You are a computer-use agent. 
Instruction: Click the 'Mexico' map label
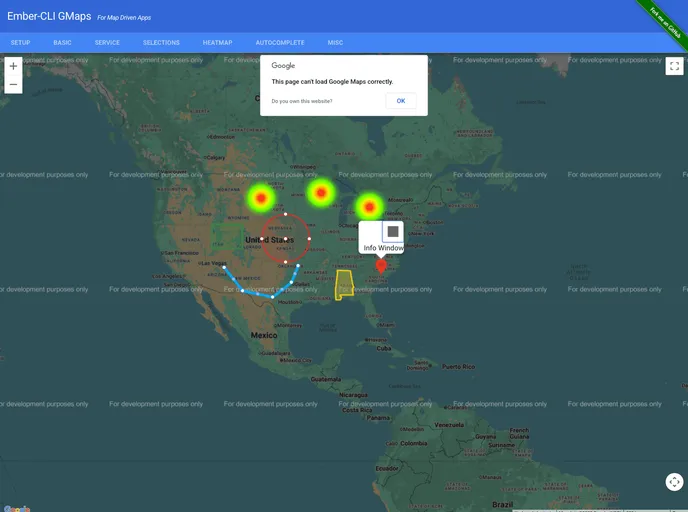[x=264, y=335]
